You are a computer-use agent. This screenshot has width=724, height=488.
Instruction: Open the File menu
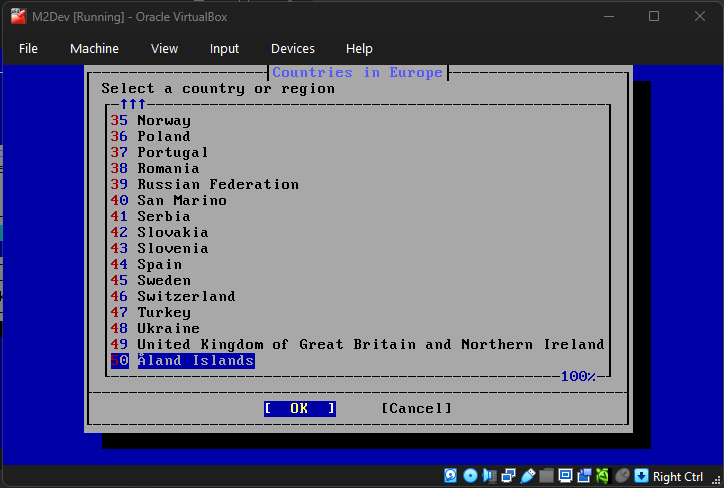(28, 48)
